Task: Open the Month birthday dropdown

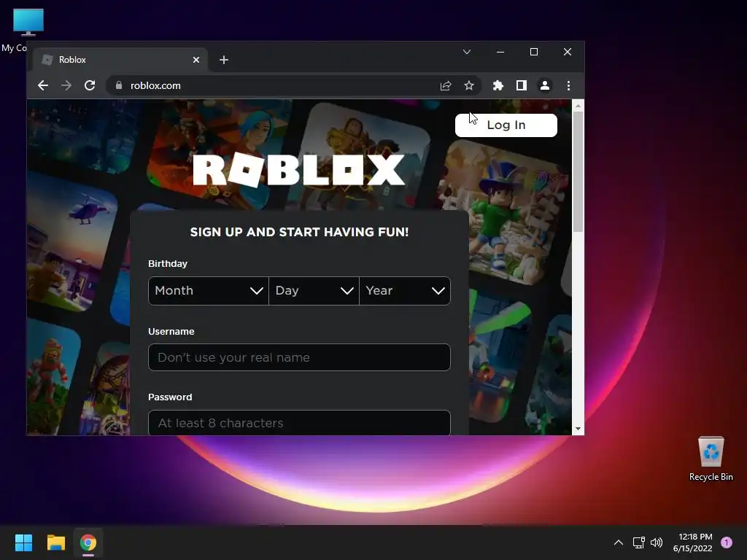Action: click(209, 291)
